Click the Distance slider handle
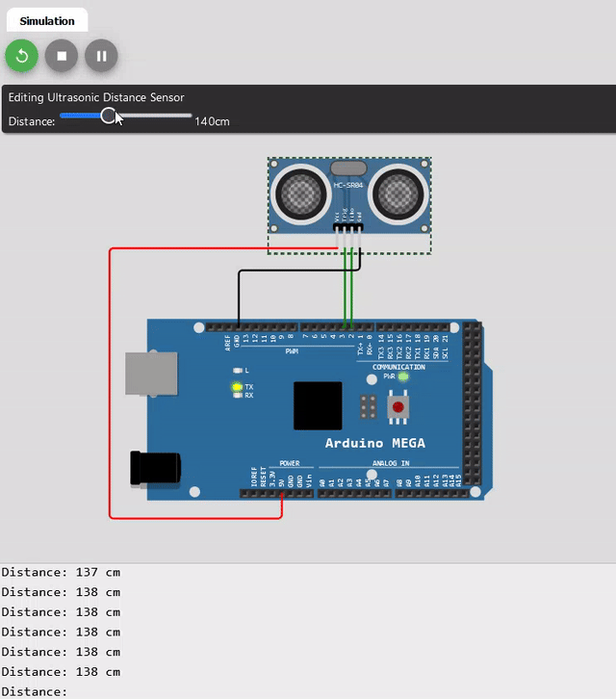This screenshot has height=699, width=616. coord(108,116)
